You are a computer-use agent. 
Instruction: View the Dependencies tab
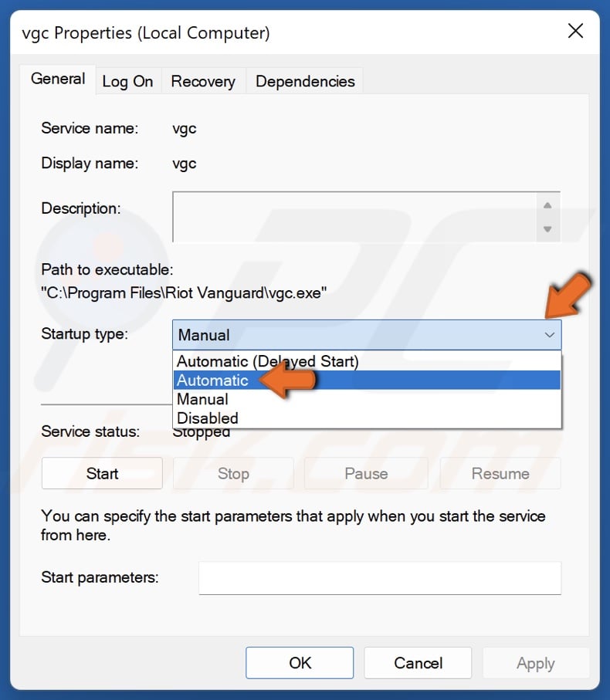tap(304, 80)
